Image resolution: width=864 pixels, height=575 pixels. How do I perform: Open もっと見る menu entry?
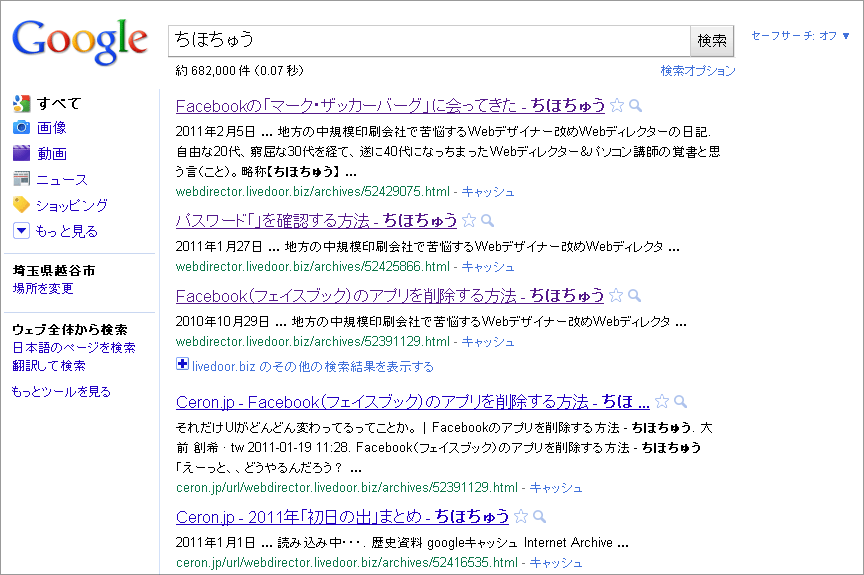pyautogui.click(x=67, y=231)
